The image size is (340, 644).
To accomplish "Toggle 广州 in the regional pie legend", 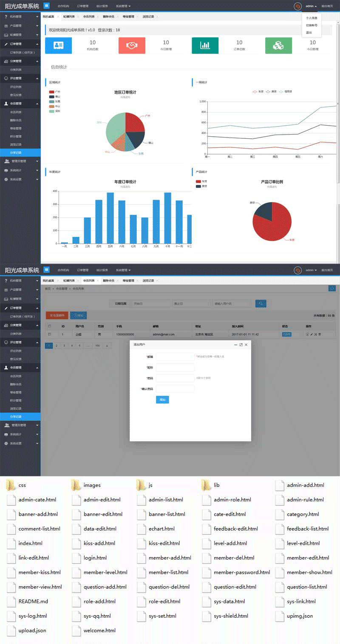I will click(52, 92).
